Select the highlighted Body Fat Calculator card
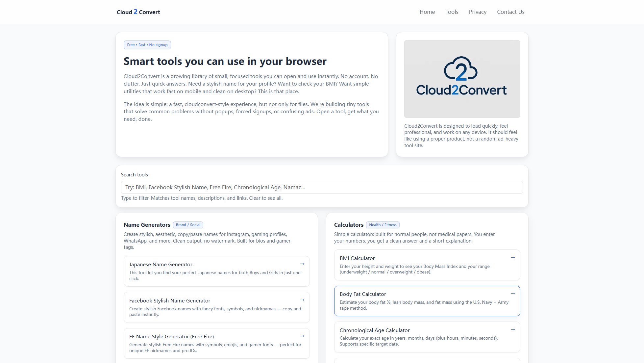The height and width of the screenshot is (363, 644). 427,300
